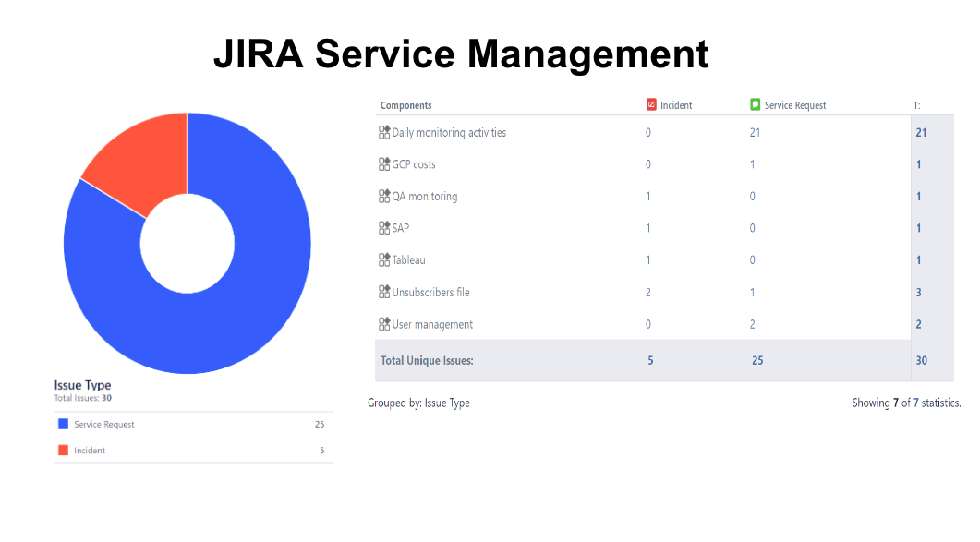
Task: Open GCP costs component link
Action: tap(414, 164)
